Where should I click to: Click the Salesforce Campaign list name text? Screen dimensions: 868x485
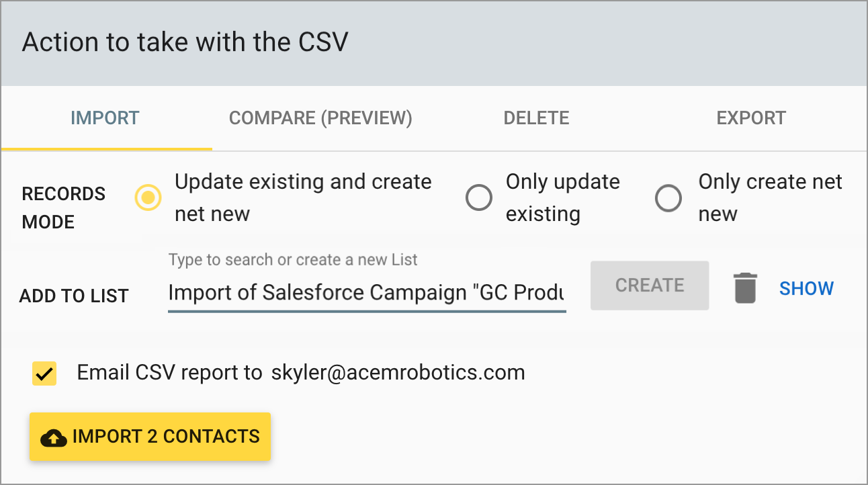(x=366, y=292)
